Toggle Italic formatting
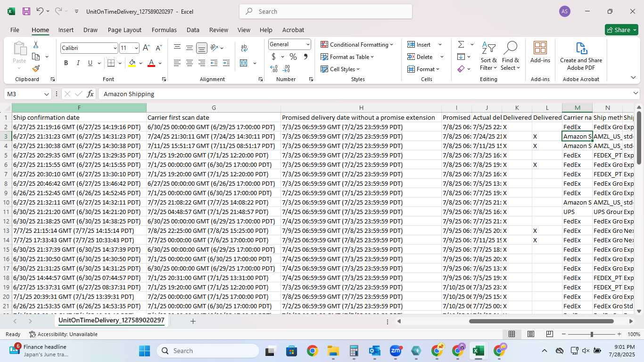Viewport: 644px width, 362px height. tap(78, 63)
